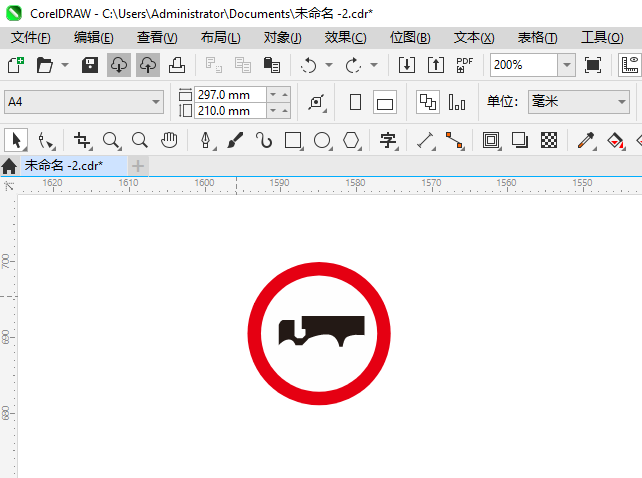Select the Polygon tool

(351, 140)
